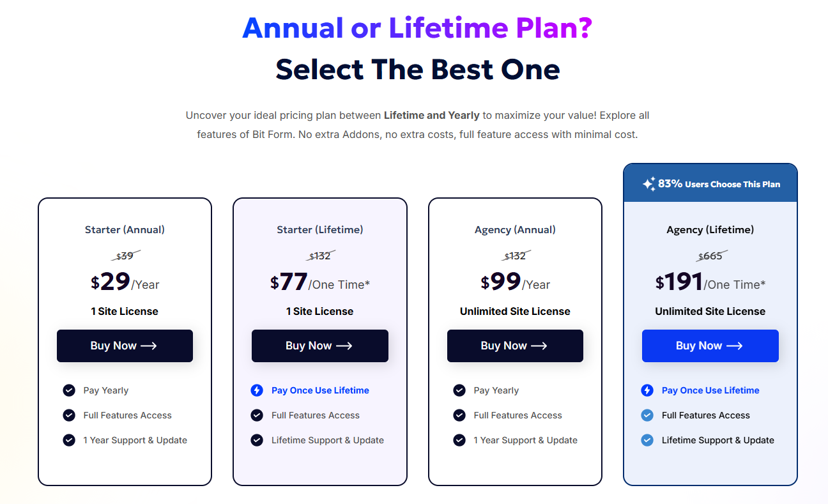Click checkmark beside Starter Annual's Full Features Access
Screen dimensions: 828x504
pyautogui.click(x=69, y=415)
